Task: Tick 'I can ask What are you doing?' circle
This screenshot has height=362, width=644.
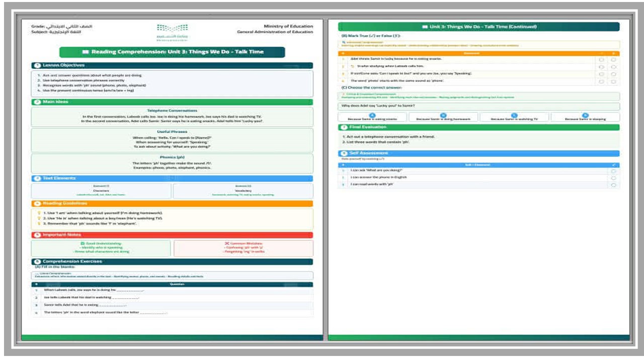Action: pyautogui.click(x=613, y=171)
